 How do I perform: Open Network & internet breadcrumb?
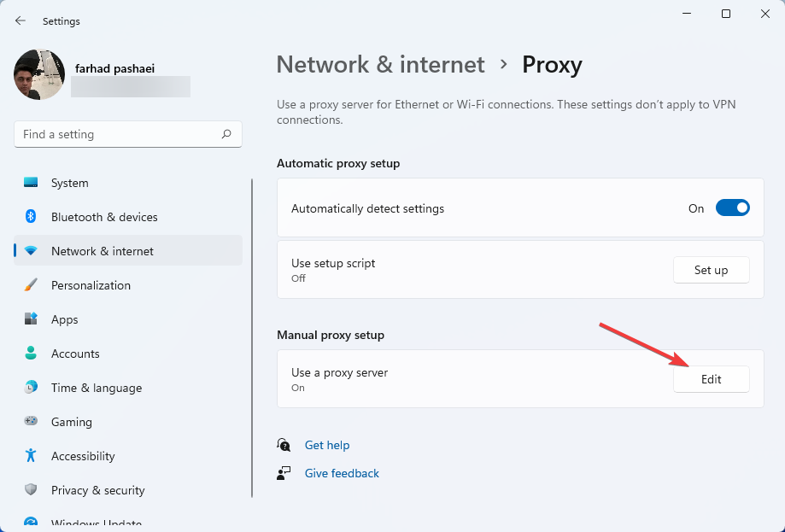380,65
